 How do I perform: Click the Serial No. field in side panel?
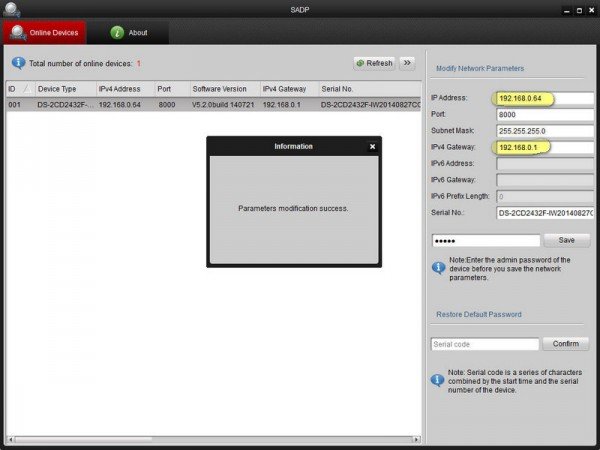tap(545, 213)
